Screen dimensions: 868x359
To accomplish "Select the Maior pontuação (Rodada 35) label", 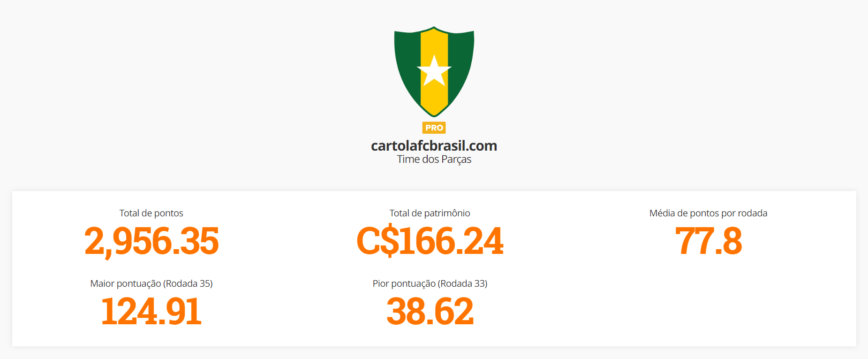I will (x=151, y=283).
